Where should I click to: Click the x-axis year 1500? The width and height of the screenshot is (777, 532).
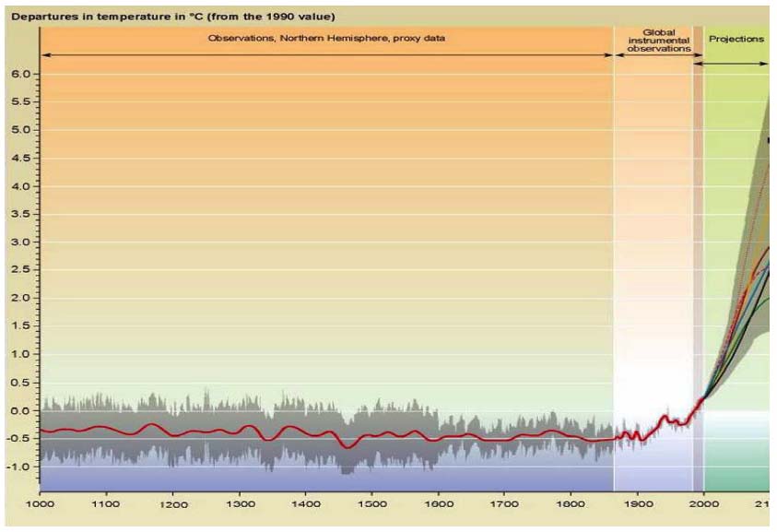pyautogui.click(x=372, y=504)
